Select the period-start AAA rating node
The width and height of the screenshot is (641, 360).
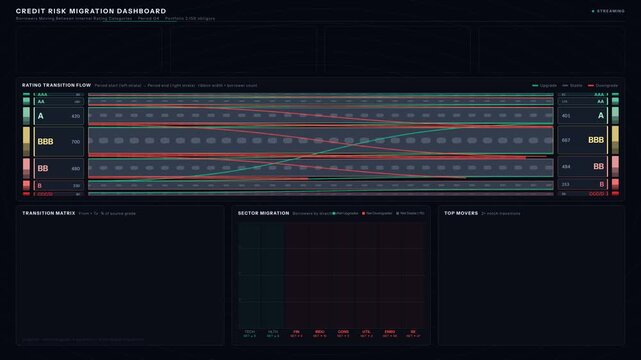tap(59, 94)
